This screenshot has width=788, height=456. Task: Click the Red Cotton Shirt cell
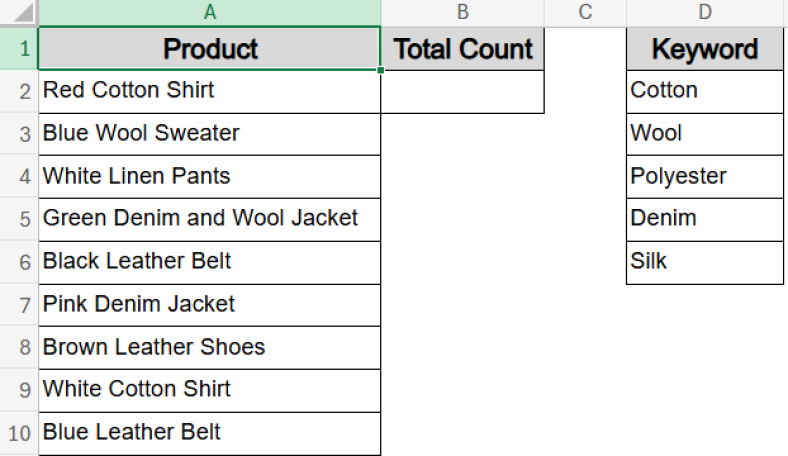[x=209, y=91]
